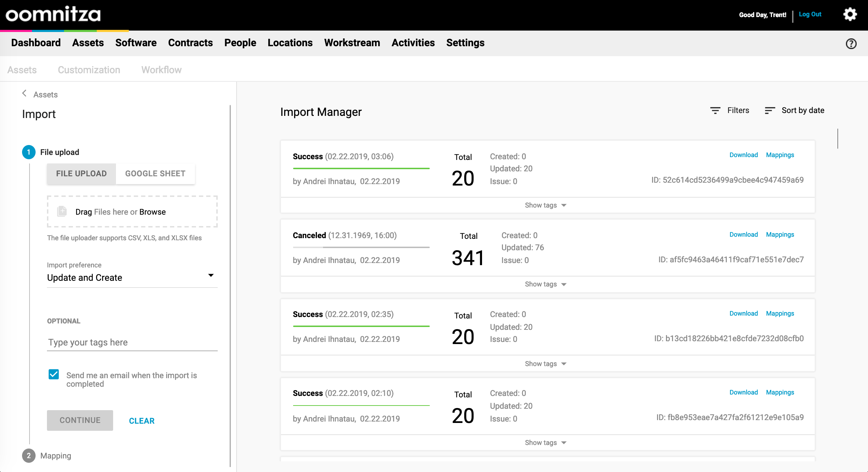This screenshot has width=868, height=472.
Task: Click the file icon in drop zone
Action: tap(62, 211)
